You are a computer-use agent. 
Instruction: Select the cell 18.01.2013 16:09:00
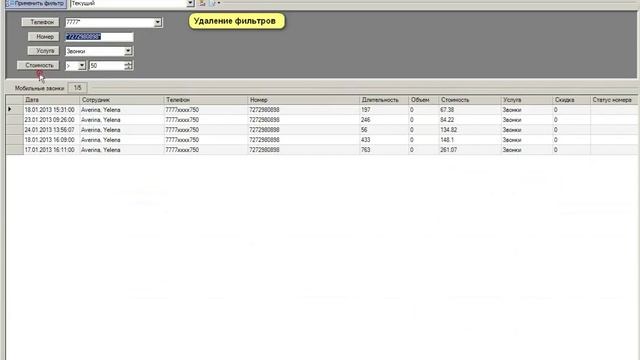(51, 140)
